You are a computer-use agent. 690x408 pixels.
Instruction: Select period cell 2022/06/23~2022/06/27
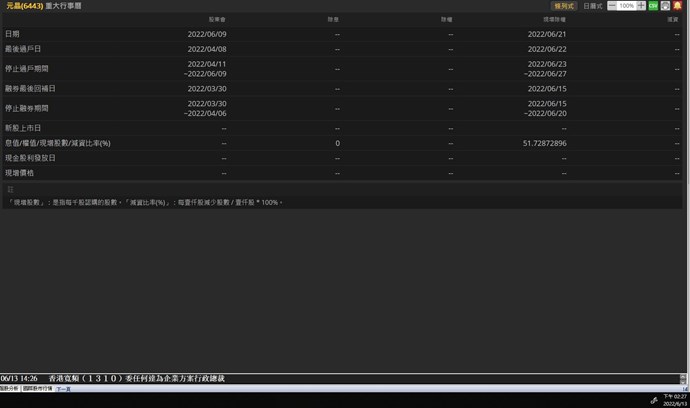pos(545,69)
